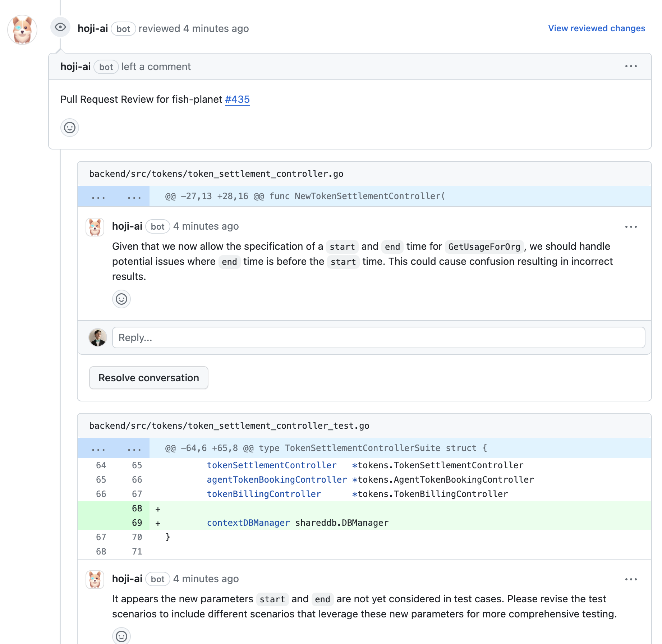Open pull request #435 link
This screenshot has width=662, height=644.
coord(237,100)
